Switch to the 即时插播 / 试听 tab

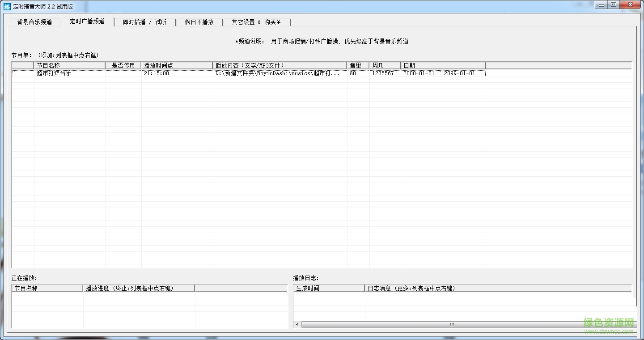[x=144, y=21]
